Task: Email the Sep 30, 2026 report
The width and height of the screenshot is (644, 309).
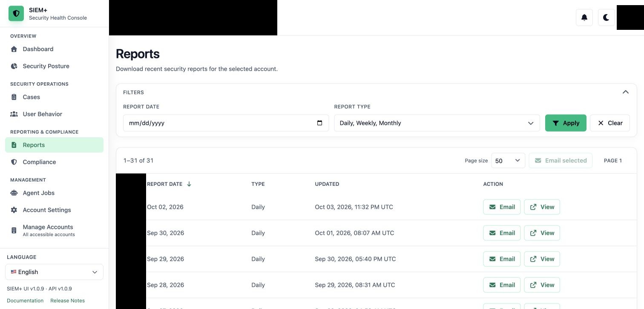Action: (502, 233)
